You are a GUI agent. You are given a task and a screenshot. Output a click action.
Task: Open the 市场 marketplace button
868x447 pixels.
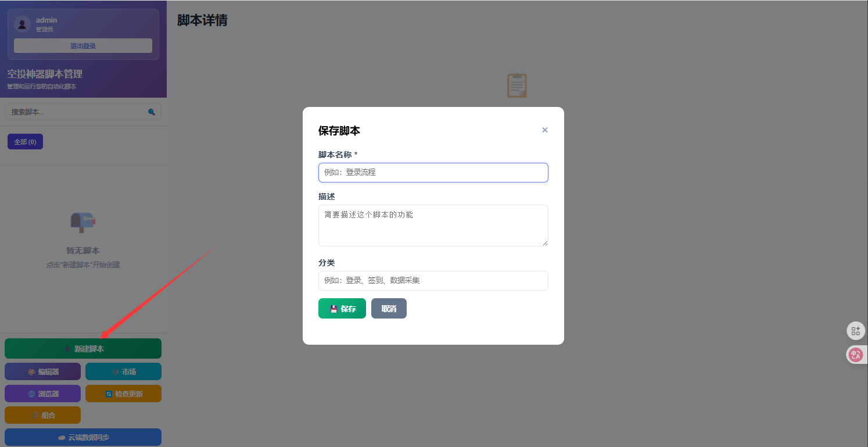point(123,371)
